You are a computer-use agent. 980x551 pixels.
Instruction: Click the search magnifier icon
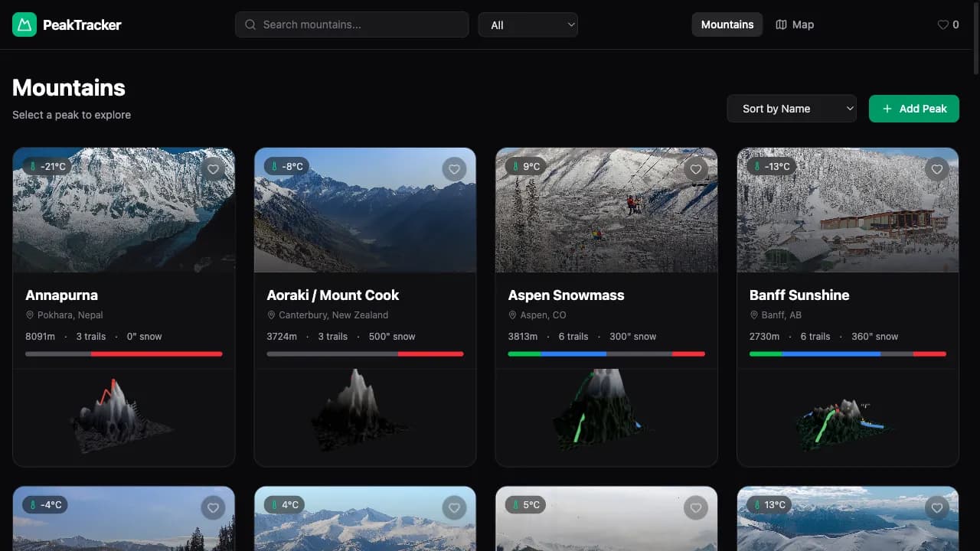click(250, 24)
